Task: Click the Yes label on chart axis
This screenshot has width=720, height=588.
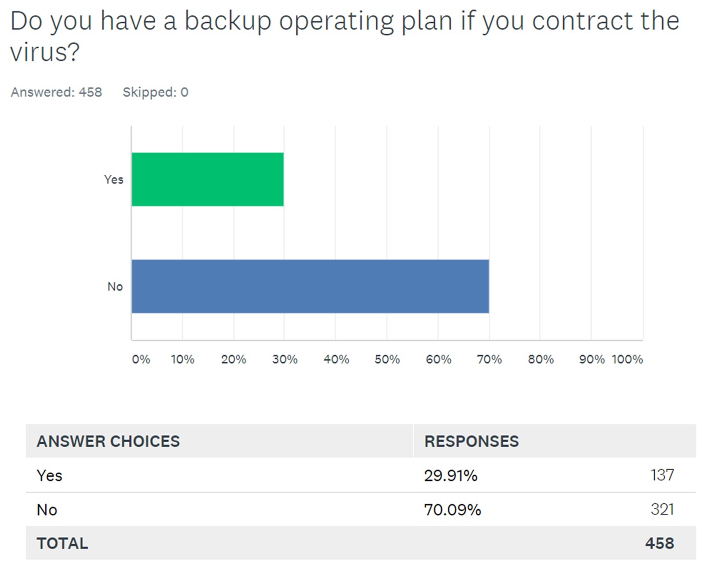Action: [114, 180]
